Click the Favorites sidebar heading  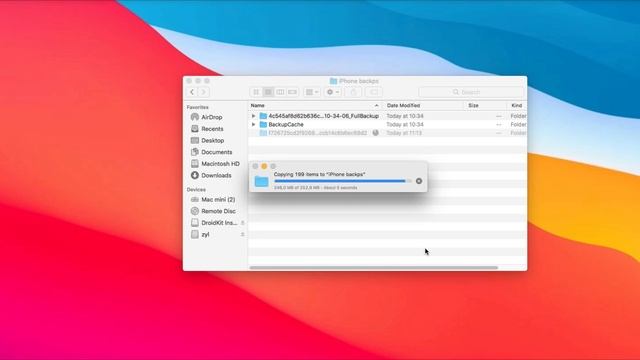(198, 107)
